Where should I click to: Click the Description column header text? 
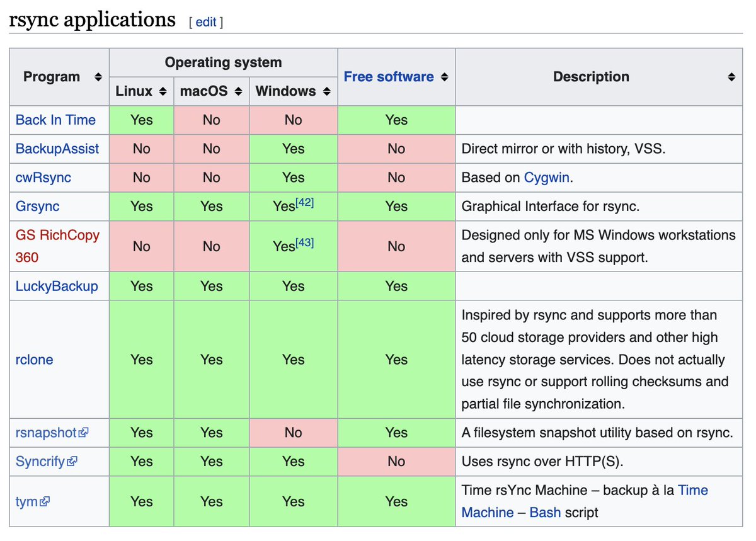click(x=591, y=77)
